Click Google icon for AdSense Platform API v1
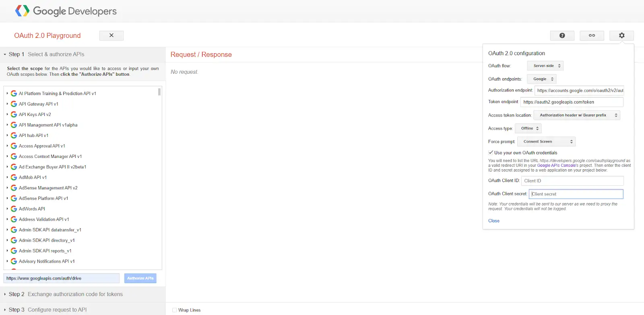The width and height of the screenshot is (644, 315). point(14,198)
